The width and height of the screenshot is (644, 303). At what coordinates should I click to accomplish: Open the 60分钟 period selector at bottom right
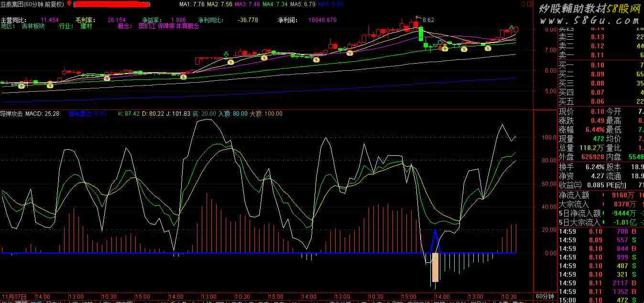pos(544,296)
